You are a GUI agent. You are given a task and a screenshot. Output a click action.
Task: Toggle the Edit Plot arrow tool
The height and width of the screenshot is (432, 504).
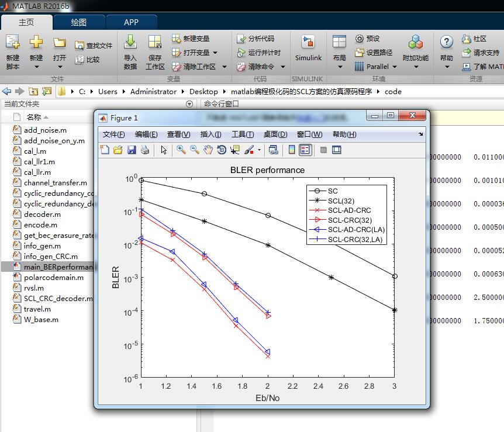164,150
